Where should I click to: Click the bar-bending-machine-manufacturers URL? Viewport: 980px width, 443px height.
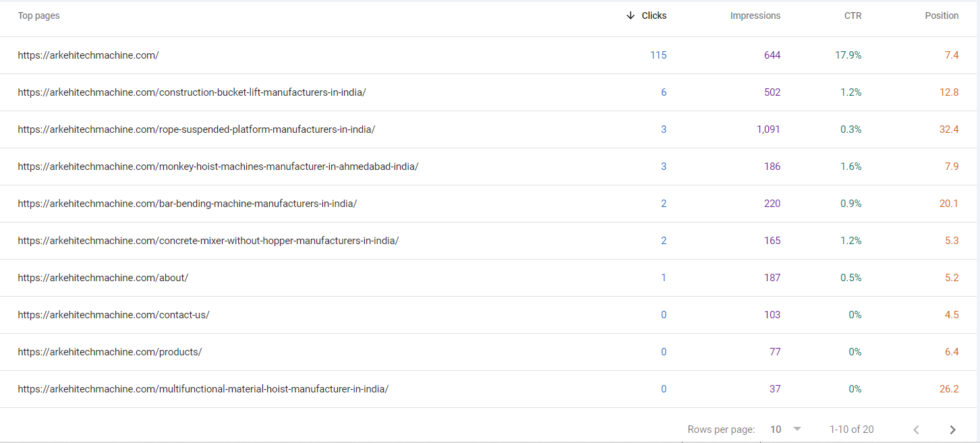pyautogui.click(x=188, y=203)
